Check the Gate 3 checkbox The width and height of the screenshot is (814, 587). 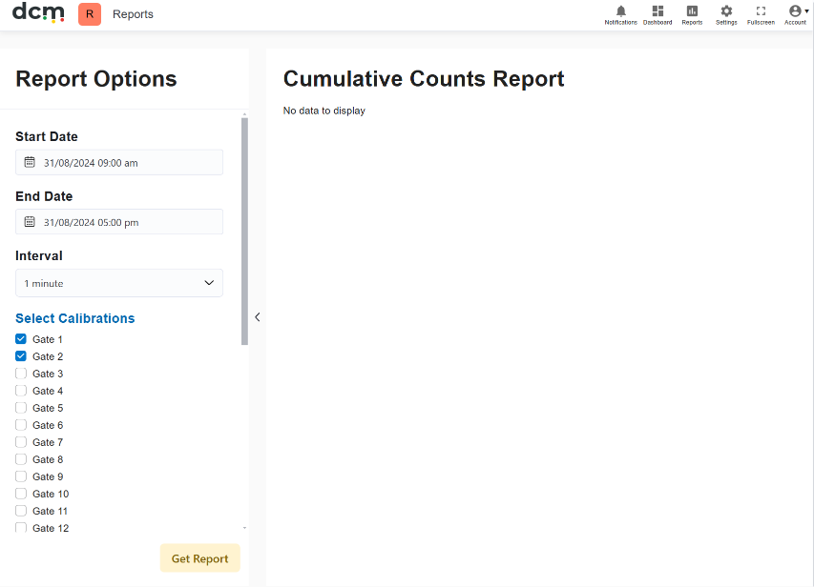21,373
